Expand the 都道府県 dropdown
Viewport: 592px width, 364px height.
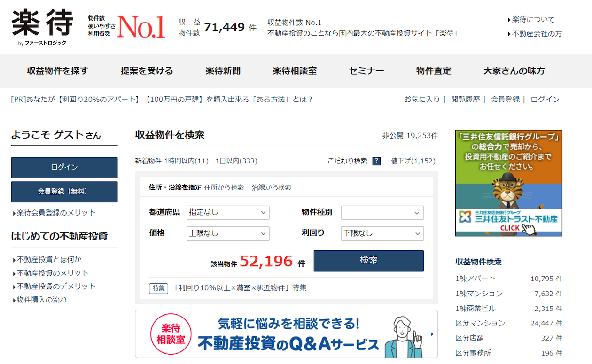pos(228,213)
